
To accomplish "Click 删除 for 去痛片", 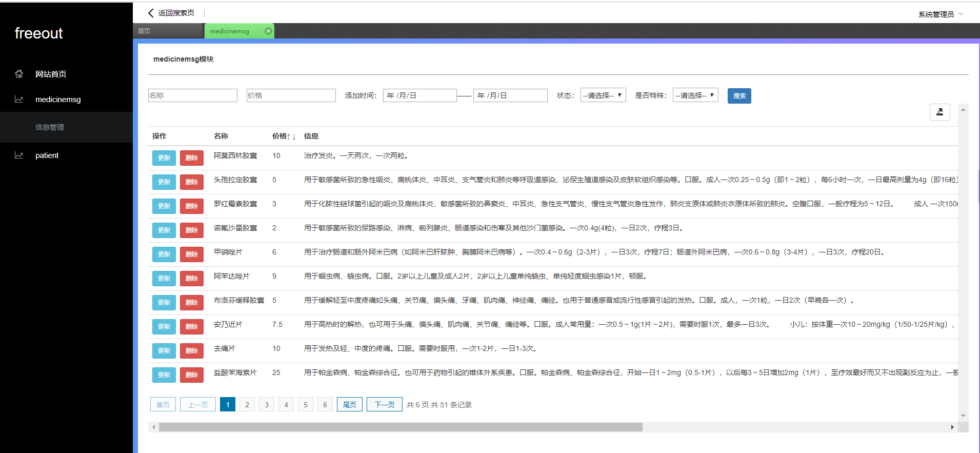I will click(192, 351).
